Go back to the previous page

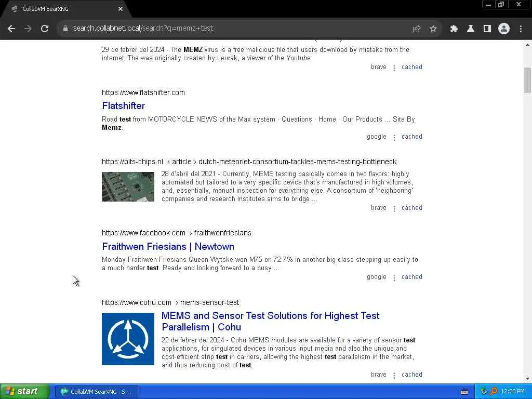coord(11,29)
